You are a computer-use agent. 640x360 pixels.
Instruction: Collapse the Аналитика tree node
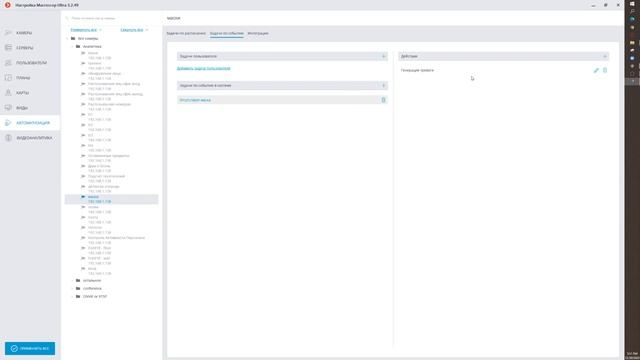[73, 47]
